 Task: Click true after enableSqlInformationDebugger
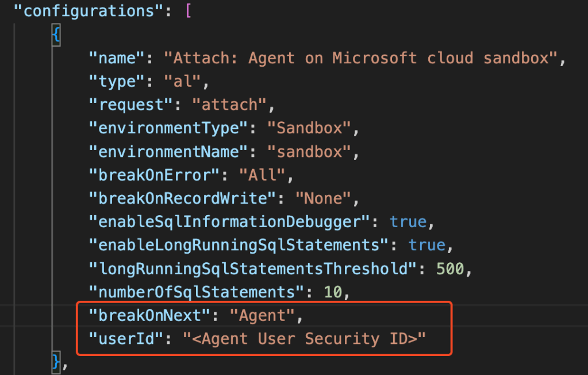pos(408,222)
